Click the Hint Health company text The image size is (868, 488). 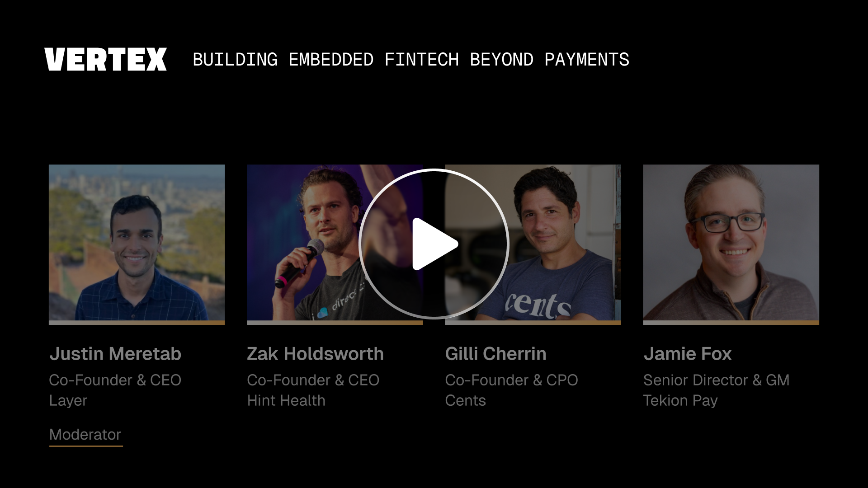[x=286, y=400]
